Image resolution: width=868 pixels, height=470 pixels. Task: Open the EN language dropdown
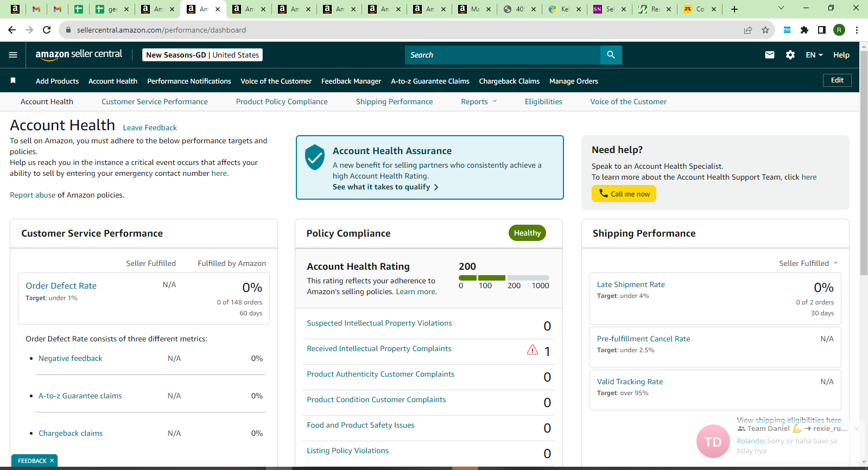814,55
